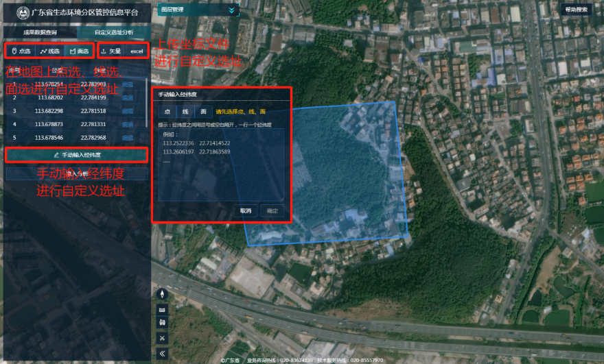Open the 帮助搜索 help search
The width and height of the screenshot is (604, 364).
[x=577, y=10]
